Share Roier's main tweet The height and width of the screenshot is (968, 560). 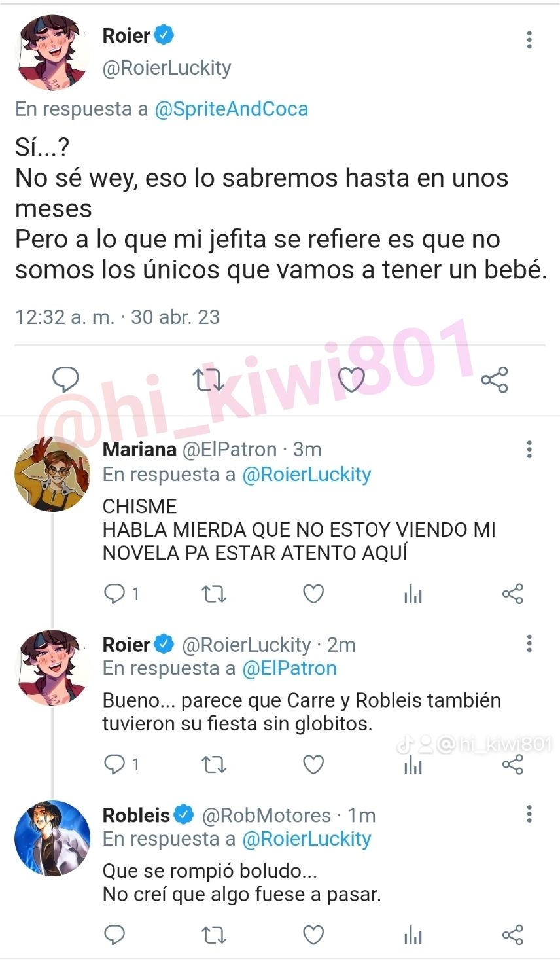(x=495, y=380)
